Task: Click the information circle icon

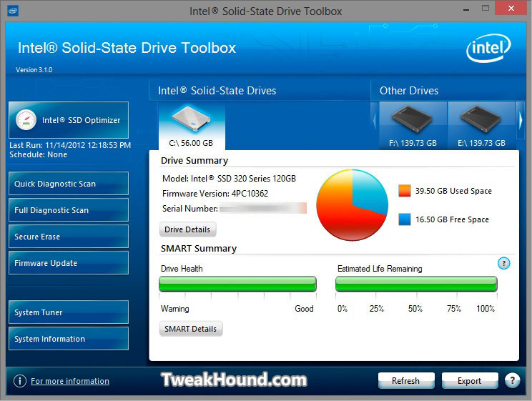Action: pos(20,381)
